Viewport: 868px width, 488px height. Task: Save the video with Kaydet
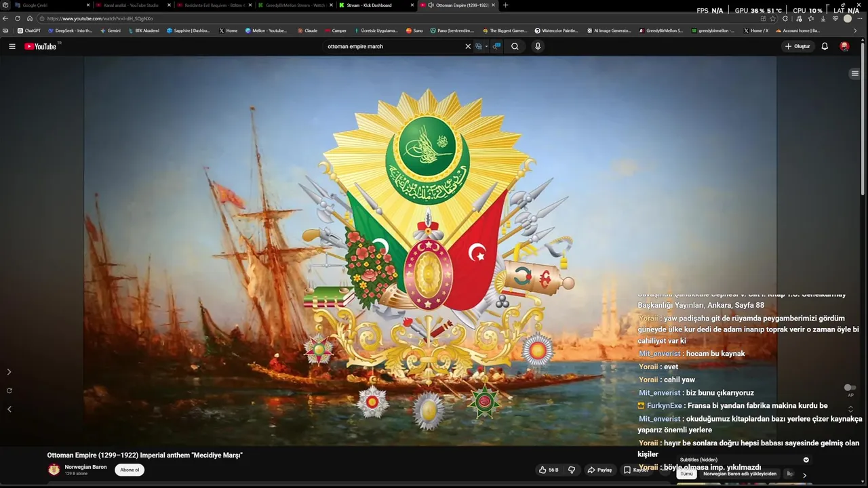click(x=635, y=470)
